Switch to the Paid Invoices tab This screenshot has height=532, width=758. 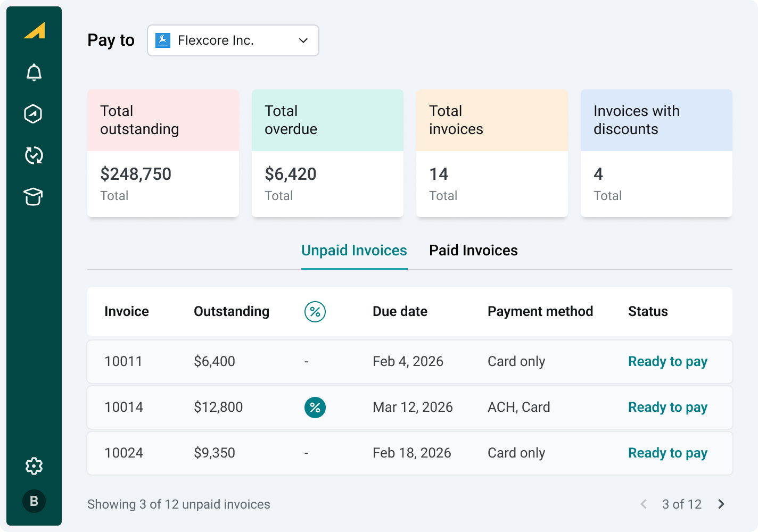tap(473, 251)
